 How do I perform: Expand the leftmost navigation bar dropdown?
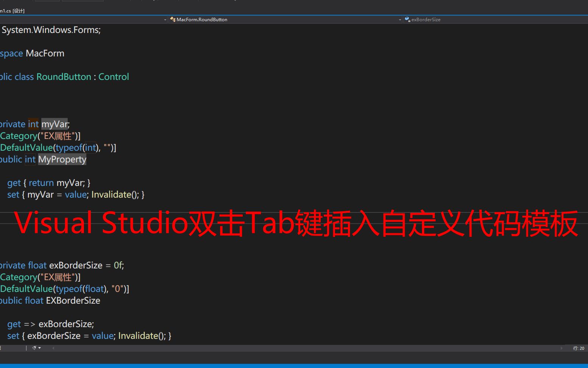165,19
